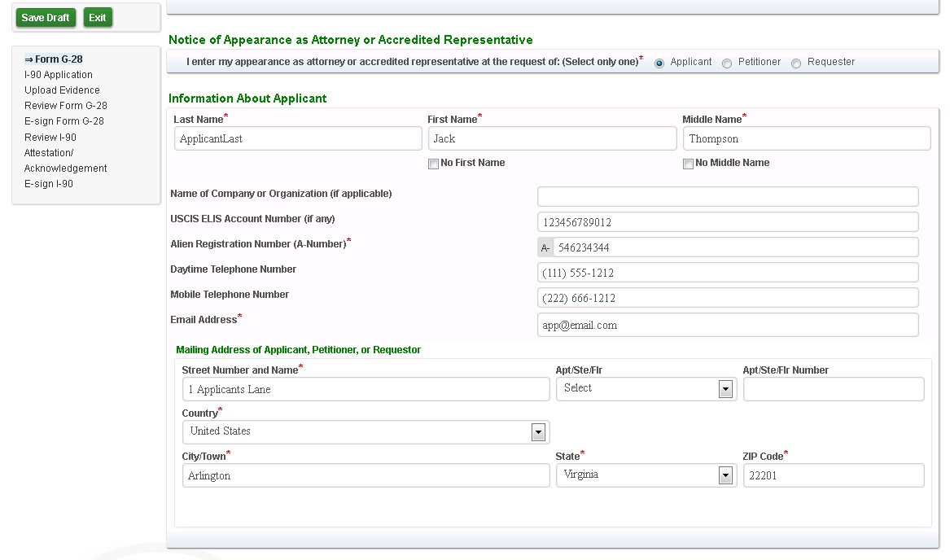Click the Alien Registration Number field
950x560 pixels.
pyautogui.click(x=735, y=247)
